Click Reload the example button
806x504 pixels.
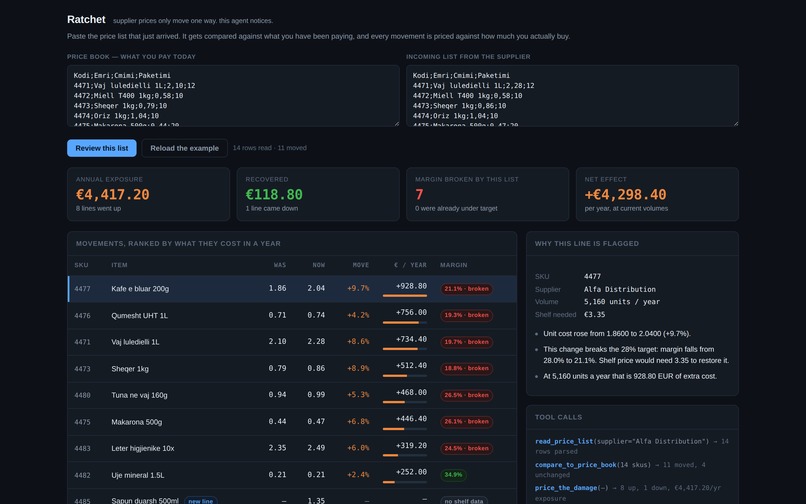[x=185, y=148]
